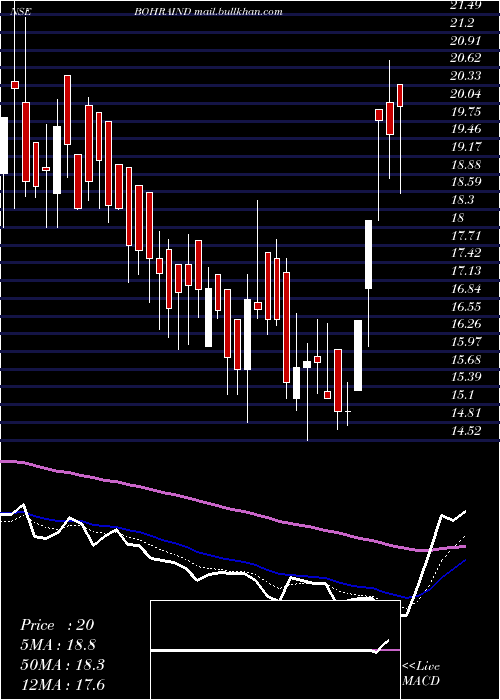Click the 16.26 price axis label
Image resolution: width=500 pixels, height=700 pixels.
[465, 324]
